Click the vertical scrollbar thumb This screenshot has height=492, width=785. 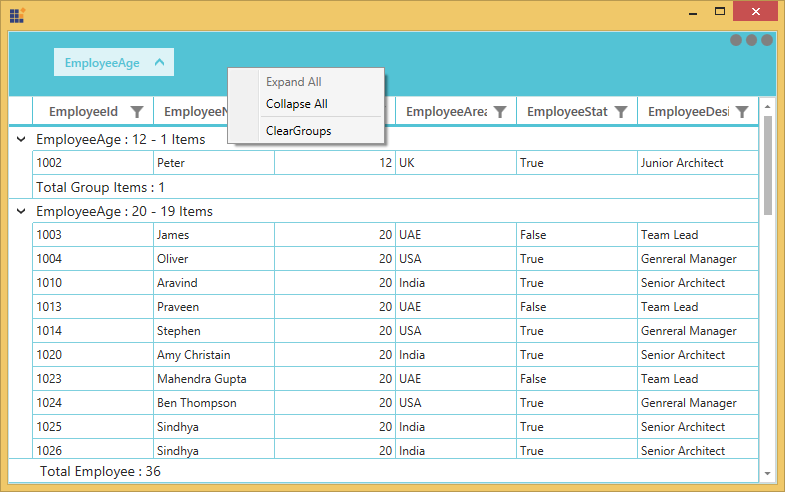click(767, 165)
